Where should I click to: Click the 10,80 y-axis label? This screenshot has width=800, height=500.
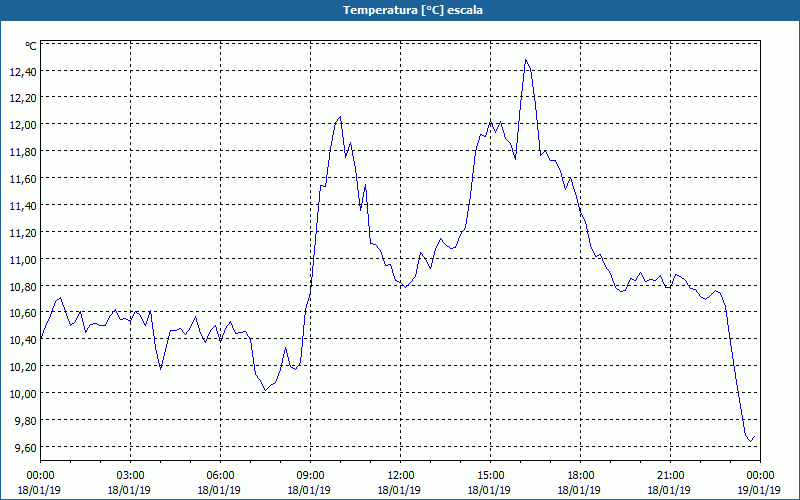click(x=23, y=287)
